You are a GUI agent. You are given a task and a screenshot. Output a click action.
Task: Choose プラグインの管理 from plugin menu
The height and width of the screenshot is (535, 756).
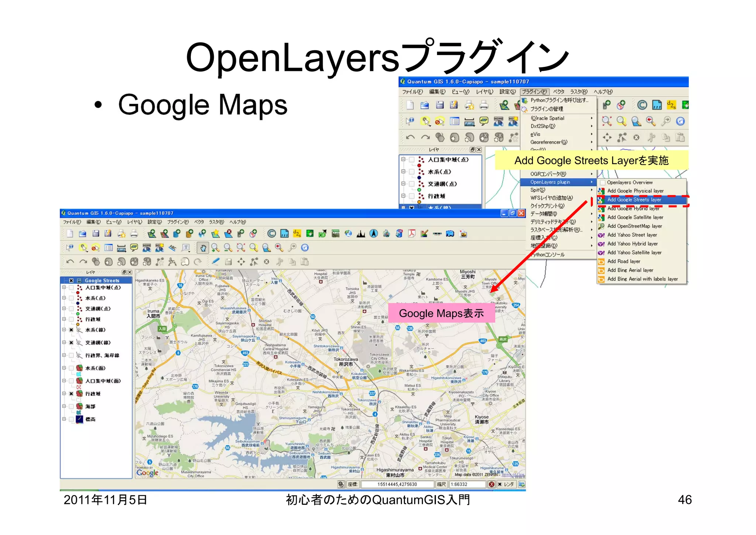click(558, 109)
